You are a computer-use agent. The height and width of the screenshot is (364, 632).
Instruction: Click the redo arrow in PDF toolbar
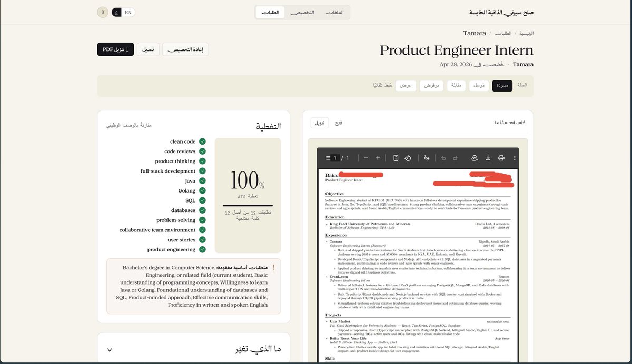click(x=456, y=158)
